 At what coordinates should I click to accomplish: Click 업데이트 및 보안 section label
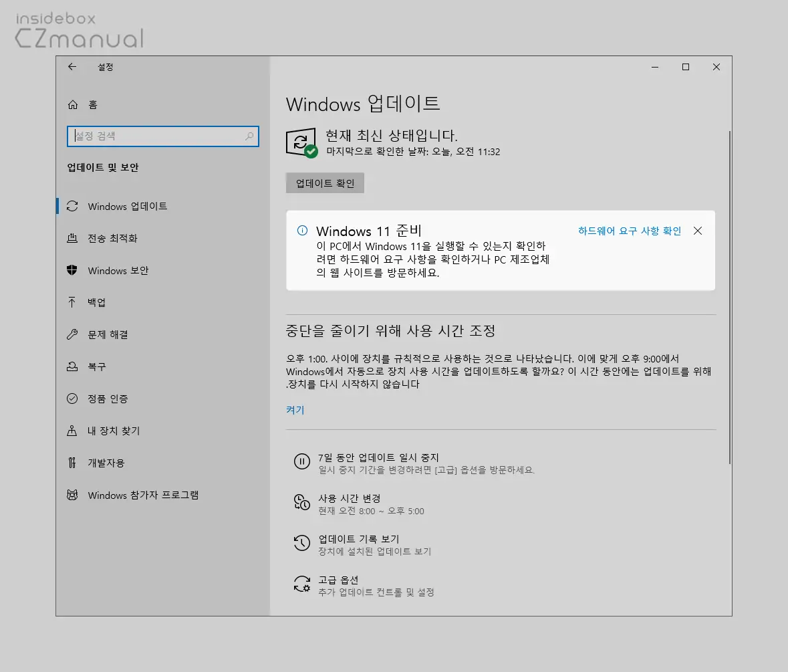103,167
